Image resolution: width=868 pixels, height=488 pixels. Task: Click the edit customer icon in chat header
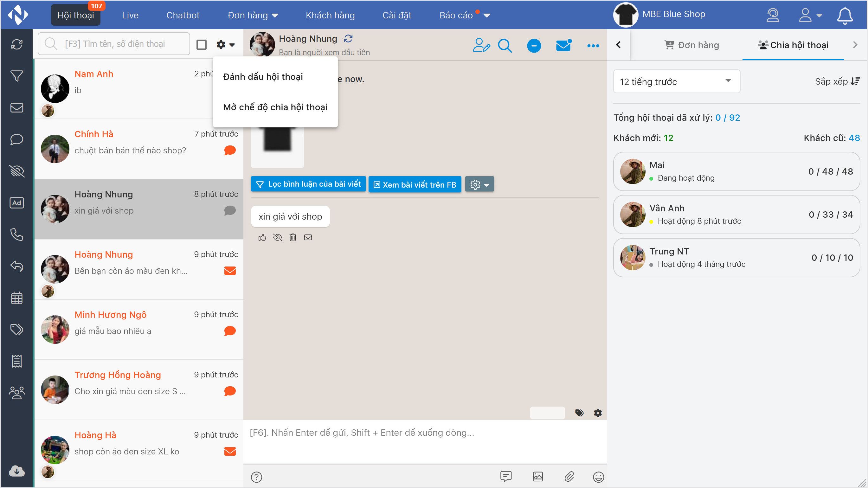point(481,45)
